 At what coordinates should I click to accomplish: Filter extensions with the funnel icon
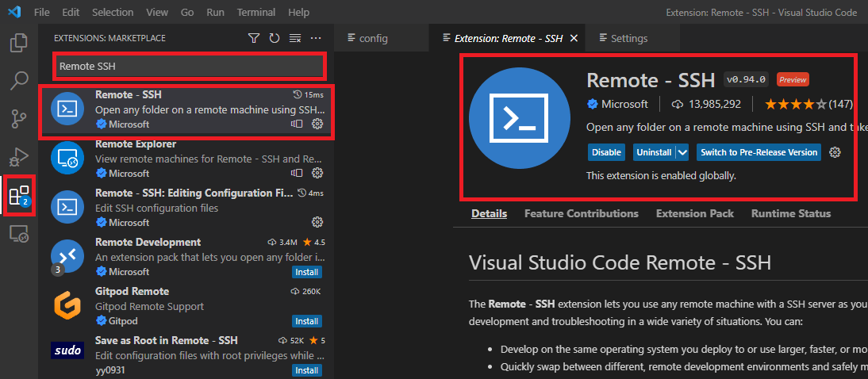(254, 38)
